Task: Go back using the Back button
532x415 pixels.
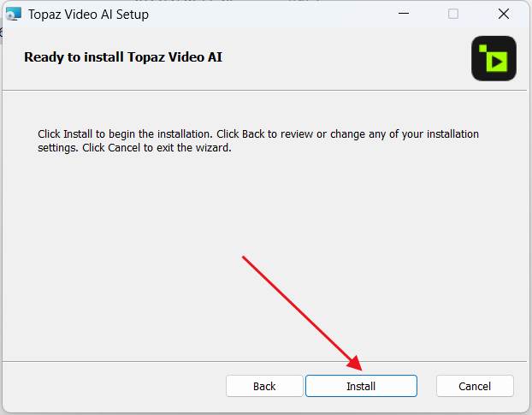Action: [264, 386]
